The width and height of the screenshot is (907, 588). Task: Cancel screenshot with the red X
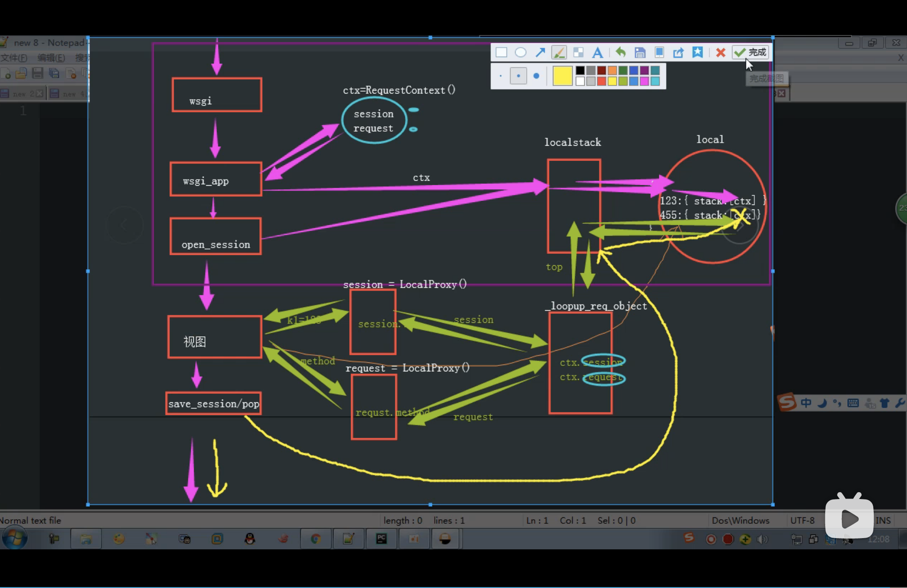point(720,53)
